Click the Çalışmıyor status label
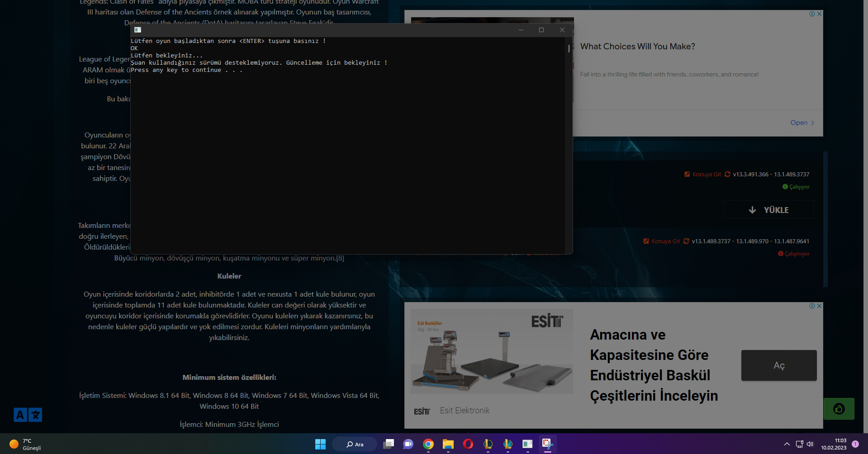 tap(794, 254)
